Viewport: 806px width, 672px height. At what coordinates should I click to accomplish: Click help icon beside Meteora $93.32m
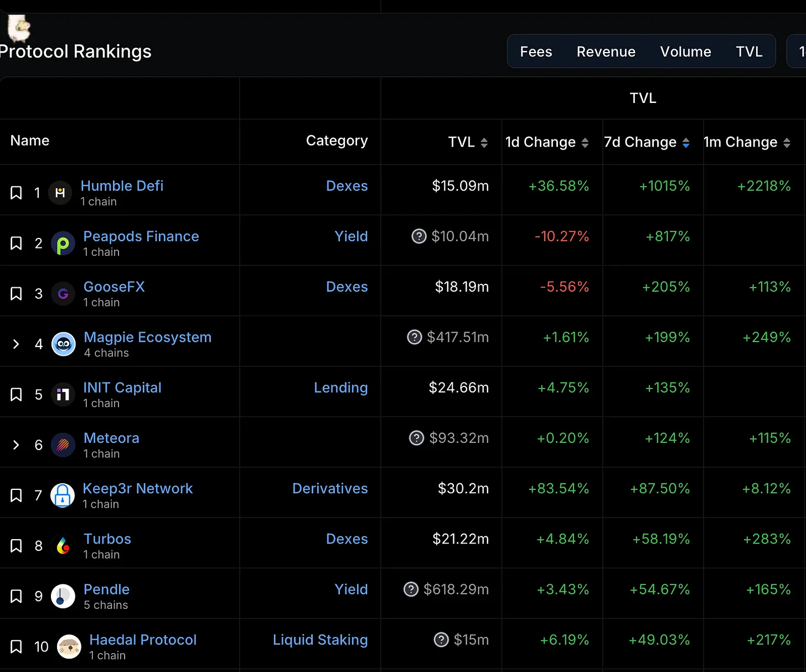tap(416, 438)
